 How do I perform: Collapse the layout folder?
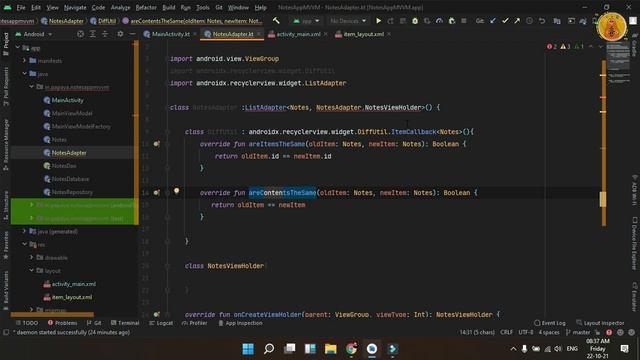pos(31,270)
